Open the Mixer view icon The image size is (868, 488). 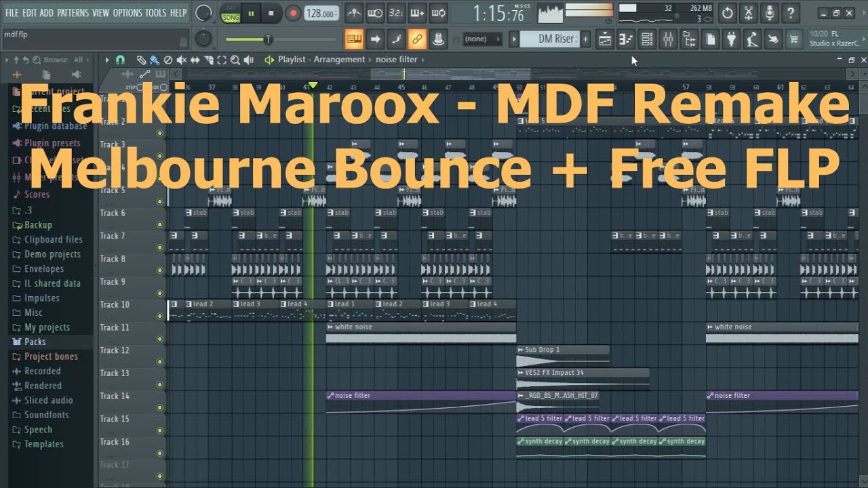[668, 39]
